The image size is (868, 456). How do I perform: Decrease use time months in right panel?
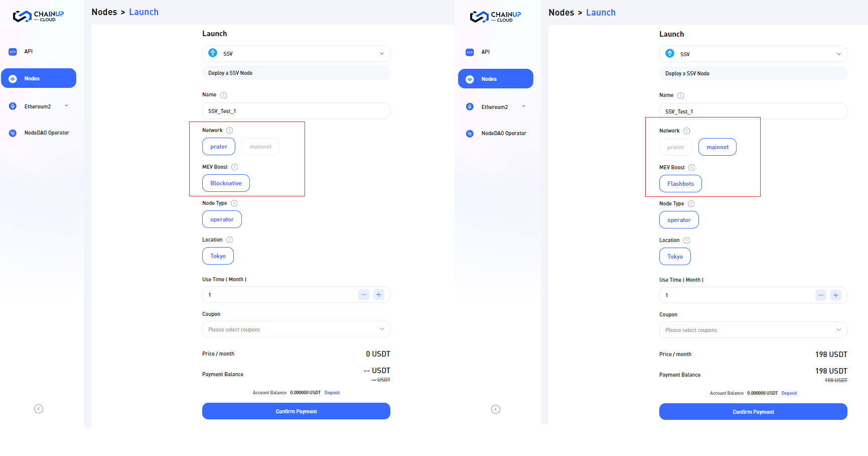point(821,295)
